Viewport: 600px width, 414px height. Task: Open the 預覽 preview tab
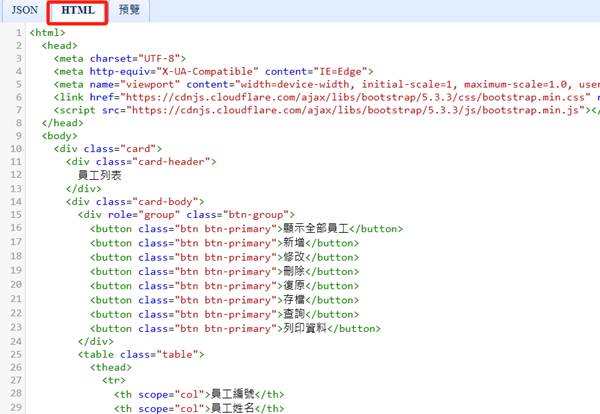pos(129,9)
